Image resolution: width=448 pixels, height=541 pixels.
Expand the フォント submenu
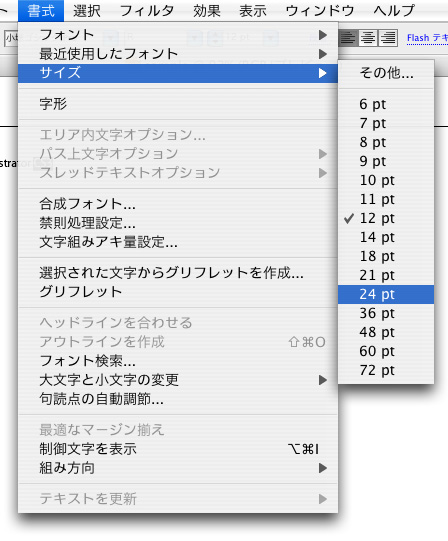pyautogui.click(x=178, y=35)
